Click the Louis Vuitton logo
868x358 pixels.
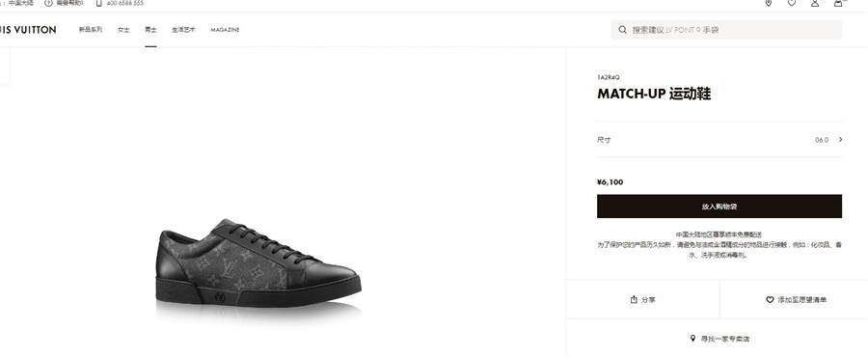point(28,30)
